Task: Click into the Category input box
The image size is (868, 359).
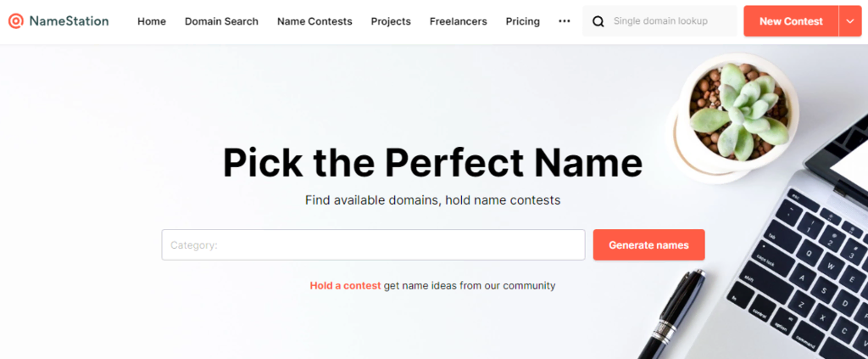Action: pos(373,245)
